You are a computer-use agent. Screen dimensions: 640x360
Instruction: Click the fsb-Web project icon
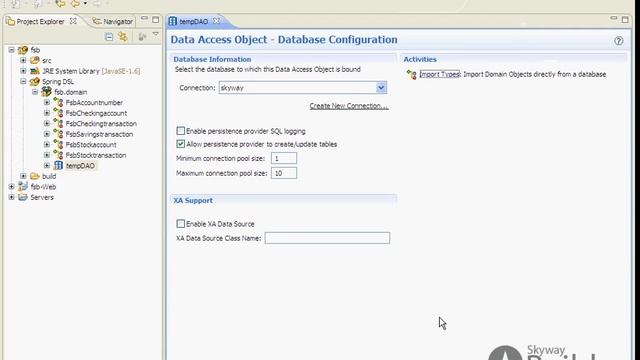click(23, 187)
